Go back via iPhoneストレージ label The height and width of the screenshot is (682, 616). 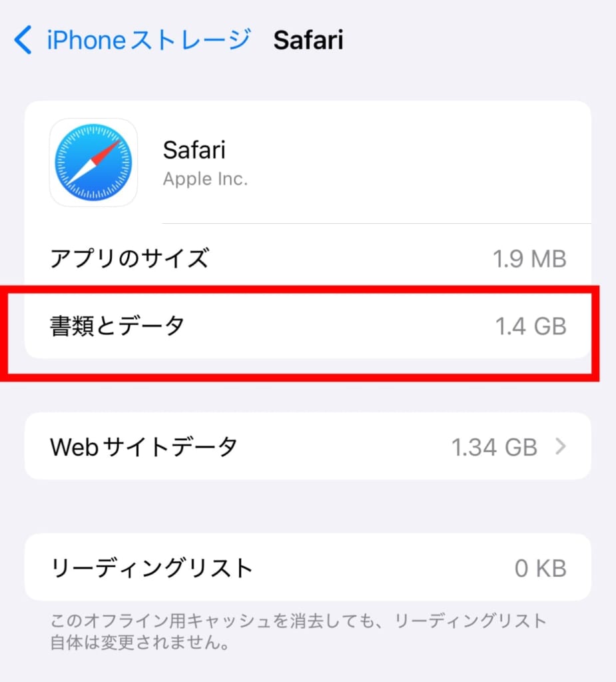click(149, 39)
